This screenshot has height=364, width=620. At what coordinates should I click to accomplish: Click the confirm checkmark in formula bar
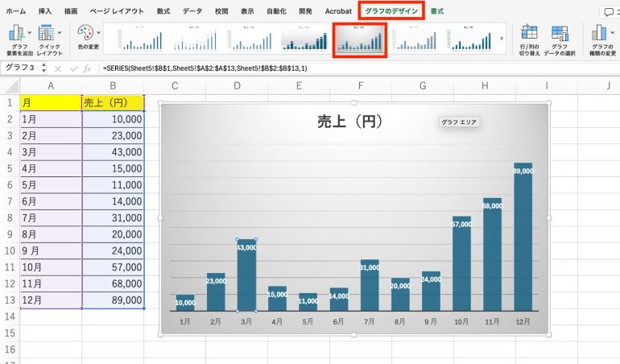73,68
